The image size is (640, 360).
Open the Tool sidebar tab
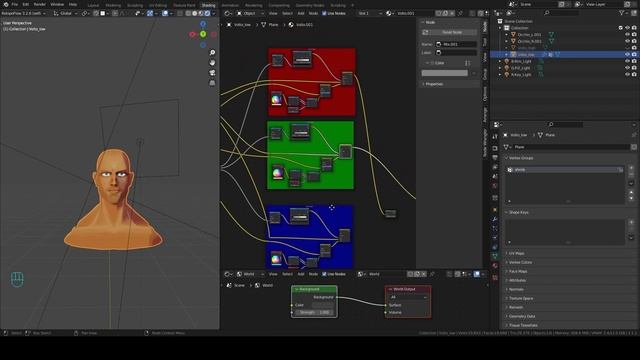485,42
